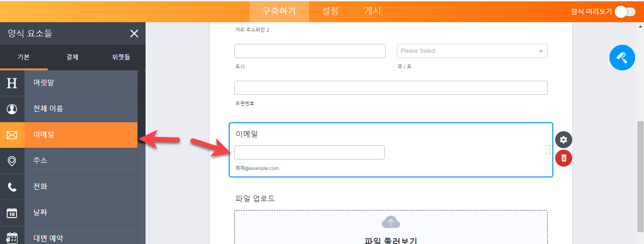Switch to the 게시 tab
Screen dimensions: 644x244
(x=373, y=11)
